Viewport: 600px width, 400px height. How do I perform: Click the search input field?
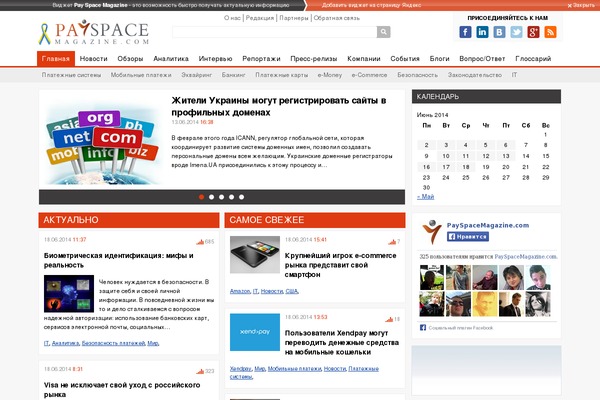click(x=274, y=32)
